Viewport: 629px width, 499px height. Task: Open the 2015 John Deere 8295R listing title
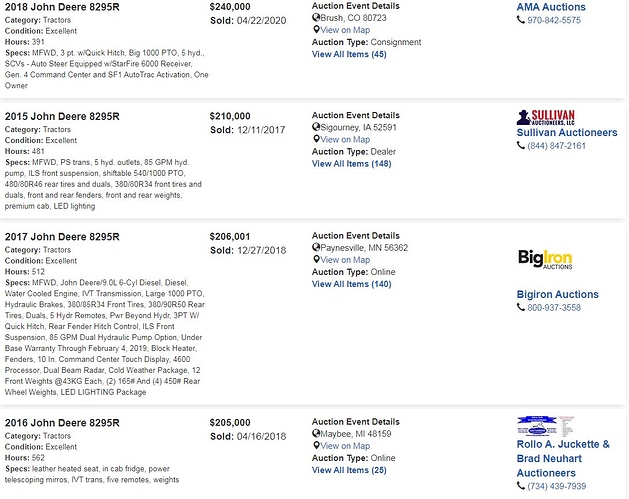click(x=62, y=117)
